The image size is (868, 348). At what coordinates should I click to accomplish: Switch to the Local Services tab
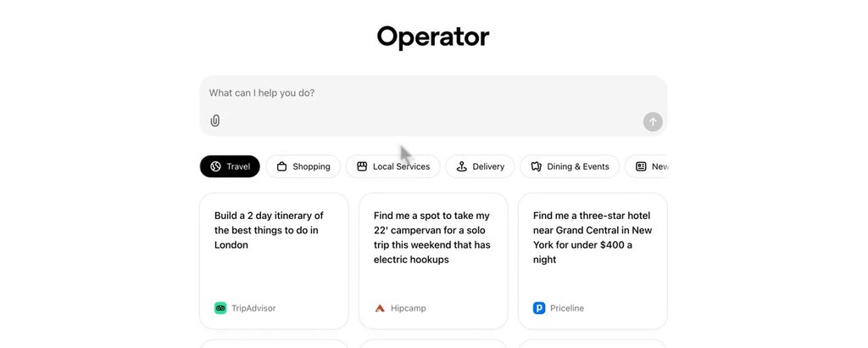coord(393,166)
